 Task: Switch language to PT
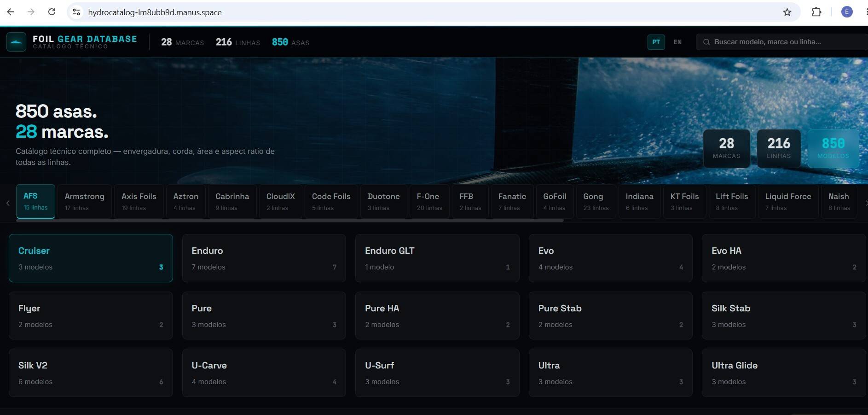pos(656,42)
